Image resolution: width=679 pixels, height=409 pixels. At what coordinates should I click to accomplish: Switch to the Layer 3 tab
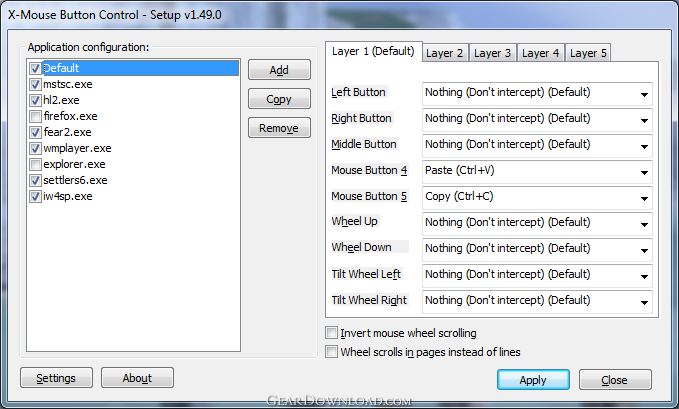click(x=493, y=53)
